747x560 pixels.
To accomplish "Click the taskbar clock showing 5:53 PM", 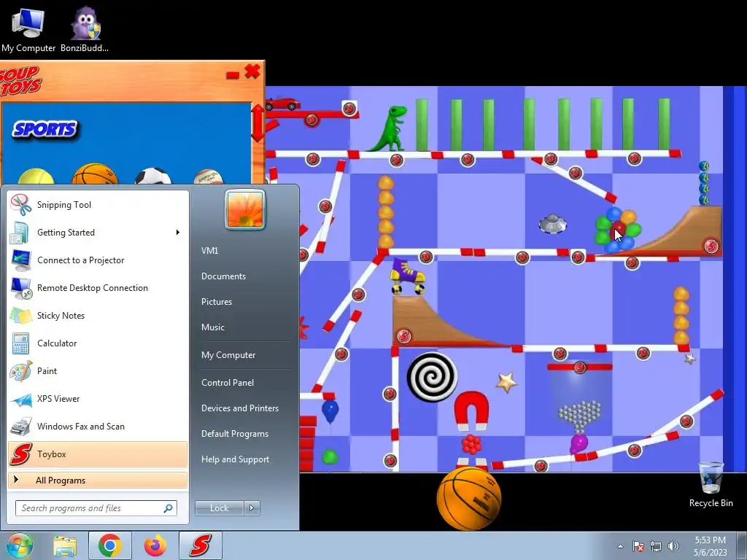I will [710, 546].
